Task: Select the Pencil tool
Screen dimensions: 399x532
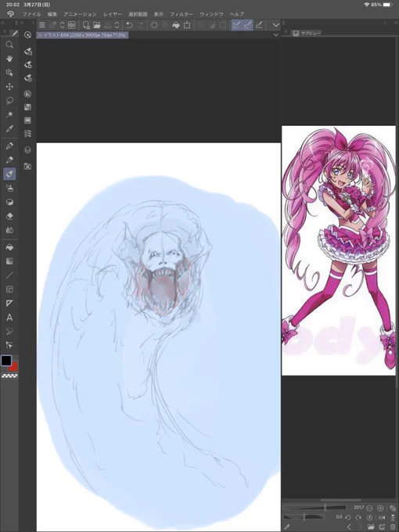Action: pyautogui.click(x=9, y=160)
